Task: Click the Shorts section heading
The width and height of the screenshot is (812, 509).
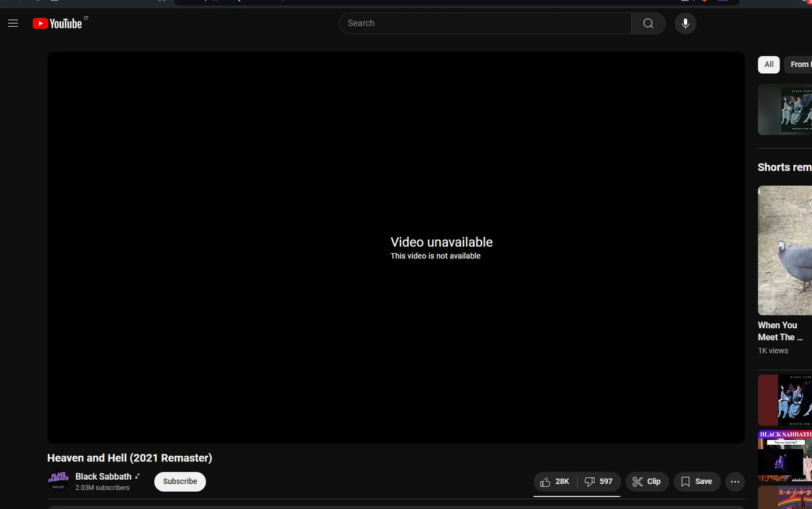Action: (785, 167)
